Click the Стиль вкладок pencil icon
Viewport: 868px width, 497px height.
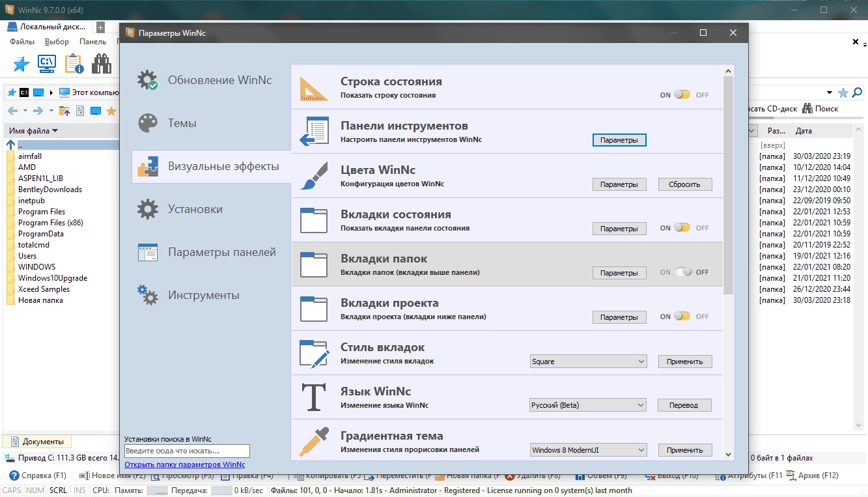314,352
